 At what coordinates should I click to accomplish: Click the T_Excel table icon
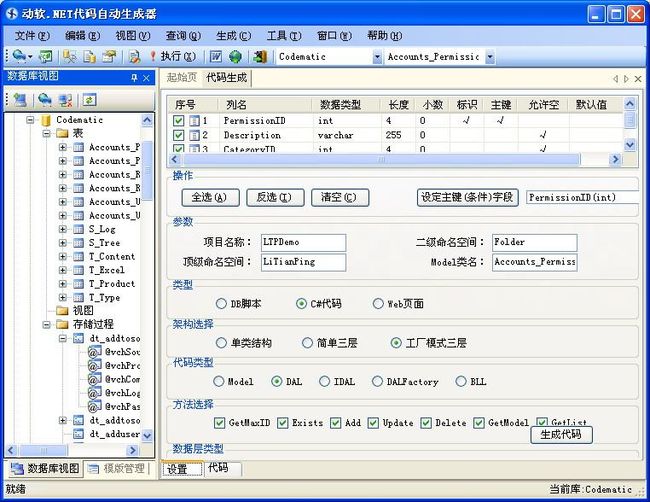pos(78,270)
